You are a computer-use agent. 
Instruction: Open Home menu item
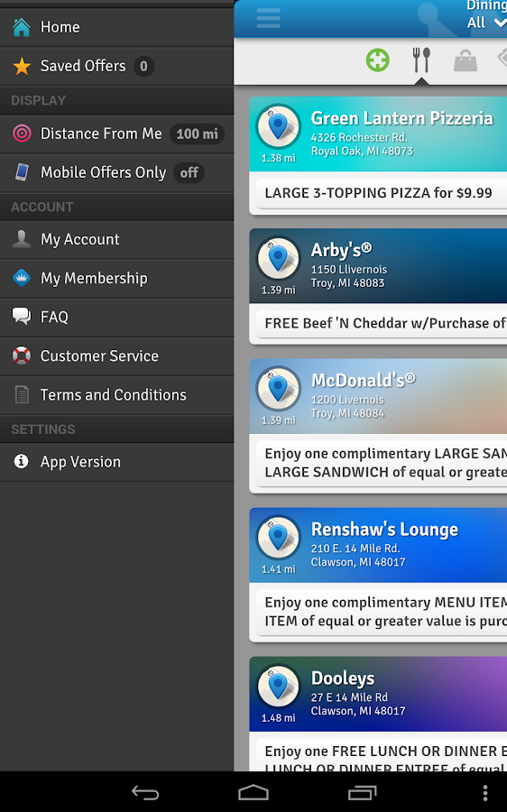tap(116, 27)
